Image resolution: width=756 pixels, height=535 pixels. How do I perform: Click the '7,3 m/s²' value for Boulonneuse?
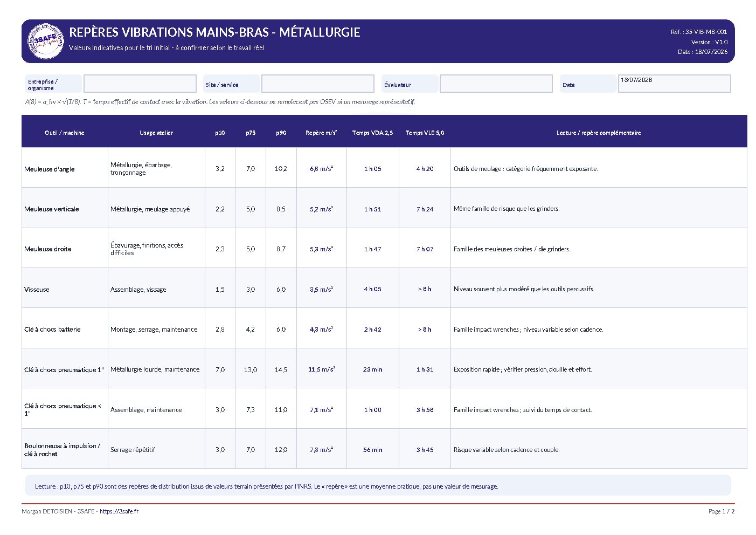click(321, 450)
